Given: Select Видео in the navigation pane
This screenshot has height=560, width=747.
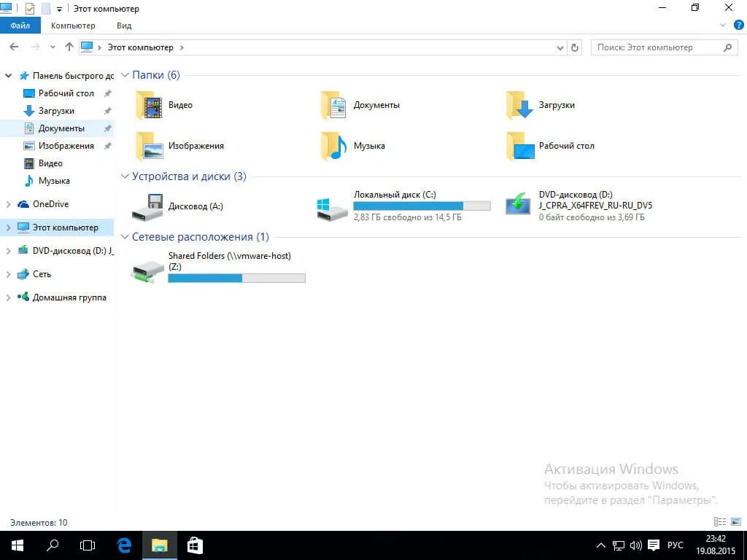Looking at the screenshot, I should (50, 163).
